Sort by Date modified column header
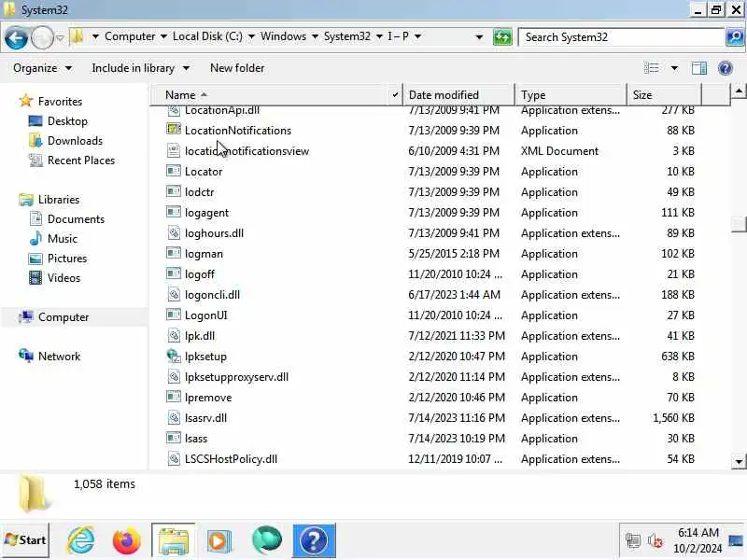The image size is (747, 560). coord(459,95)
